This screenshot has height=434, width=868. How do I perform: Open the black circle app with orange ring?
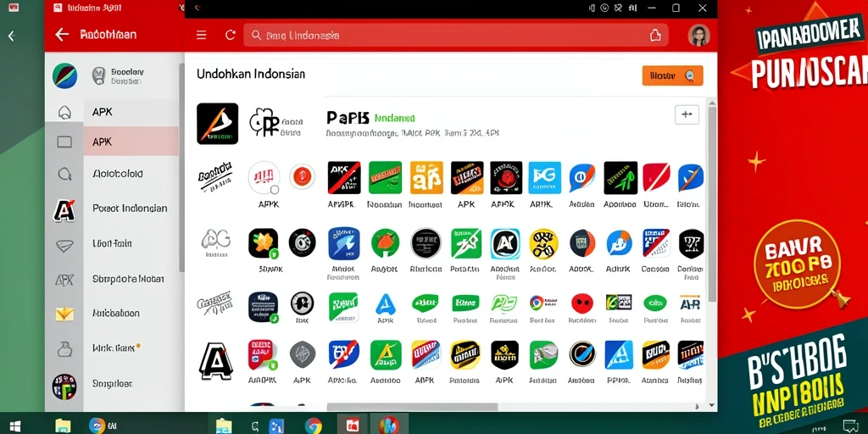pyautogui.click(x=581, y=355)
